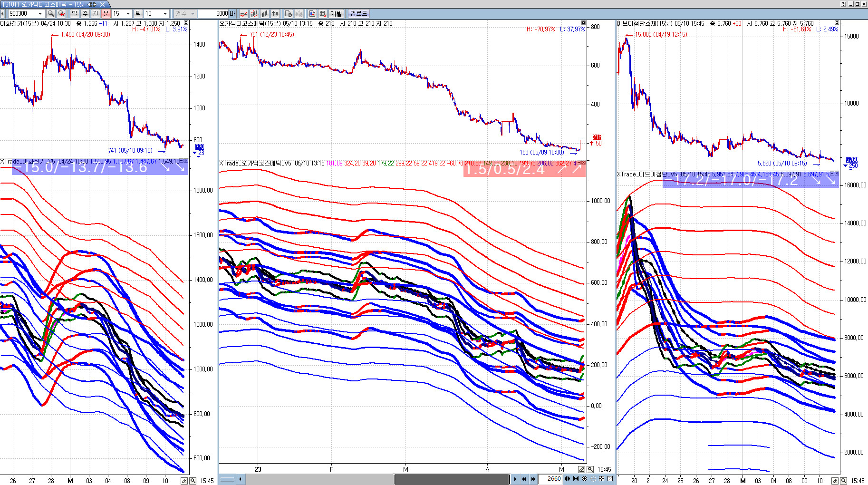Viewport: 868px width, 485px height.
Task: Click the 개별 button
Action: pyautogui.click(x=336, y=14)
